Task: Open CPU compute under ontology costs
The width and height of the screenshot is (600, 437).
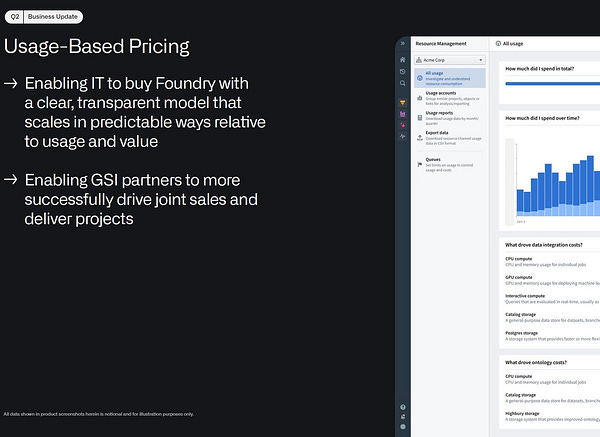Action: [x=551, y=379]
